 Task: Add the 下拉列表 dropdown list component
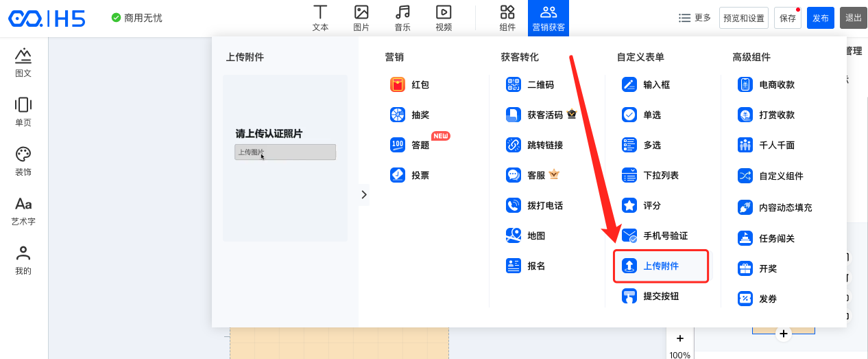click(651, 175)
